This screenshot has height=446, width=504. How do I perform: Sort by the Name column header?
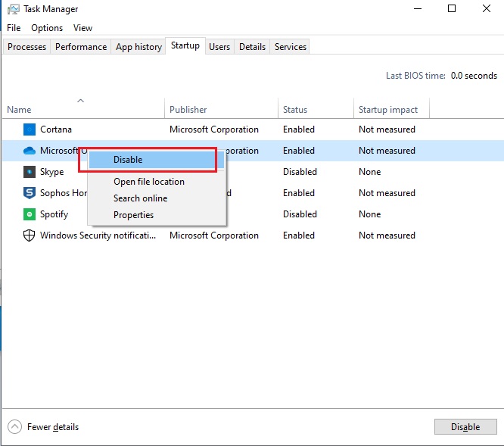pyautogui.click(x=83, y=110)
